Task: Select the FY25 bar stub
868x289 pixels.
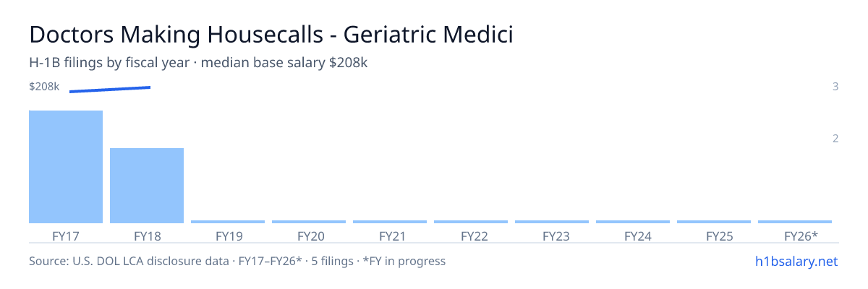Action: (714, 222)
